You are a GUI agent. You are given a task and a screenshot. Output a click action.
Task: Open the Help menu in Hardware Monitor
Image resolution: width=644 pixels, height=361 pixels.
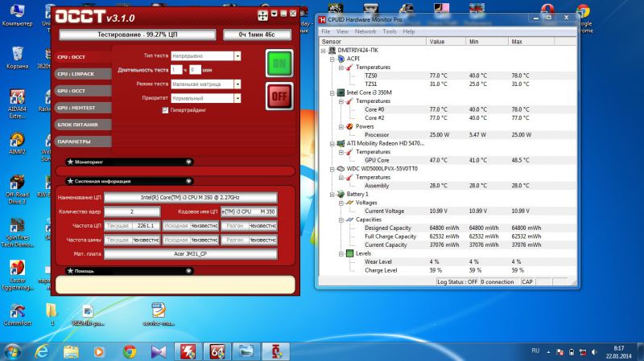(409, 31)
